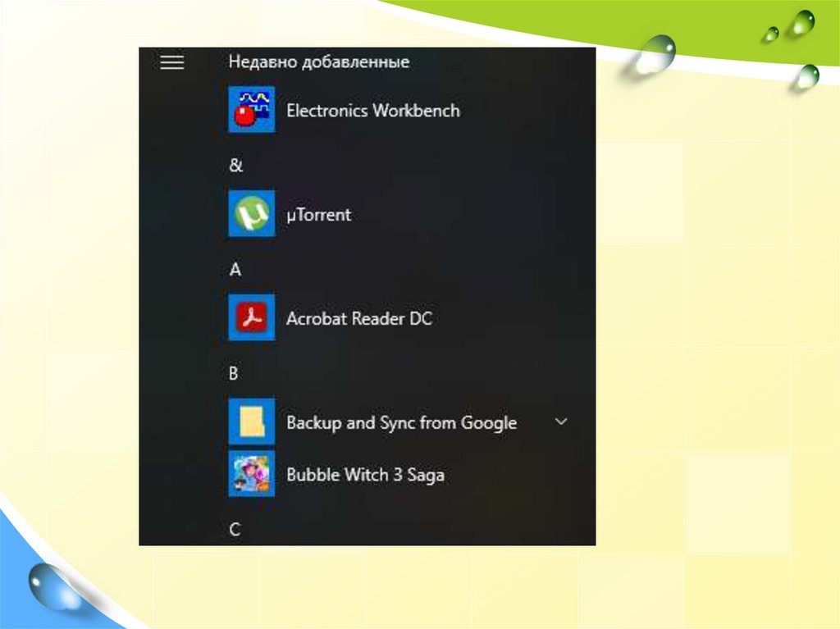The height and width of the screenshot is (629, 840).
Task: Open the hamburger menu in Start
Action: (172, 62)
